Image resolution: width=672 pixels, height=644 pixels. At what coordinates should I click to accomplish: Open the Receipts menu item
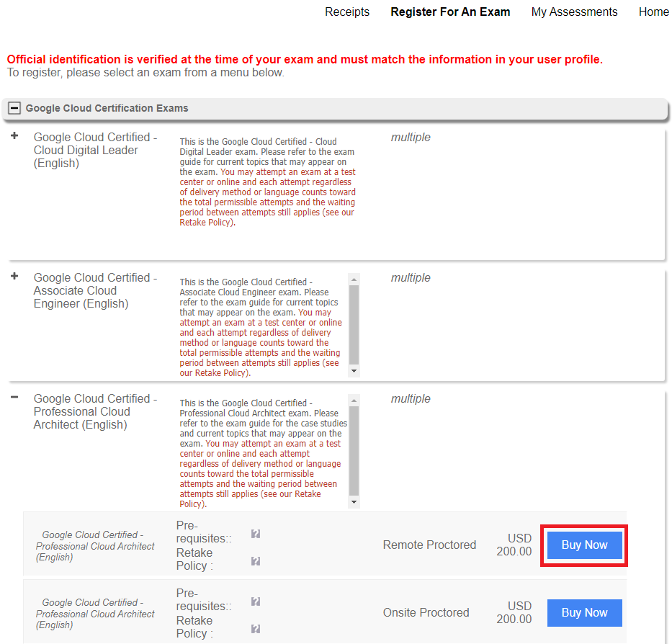[x=346, y=12]
